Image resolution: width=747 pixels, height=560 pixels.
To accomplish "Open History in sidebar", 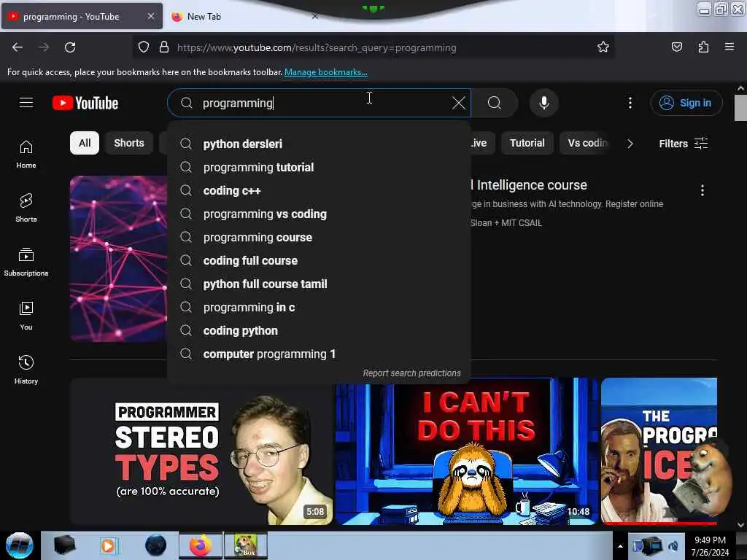I will point(26,370).
